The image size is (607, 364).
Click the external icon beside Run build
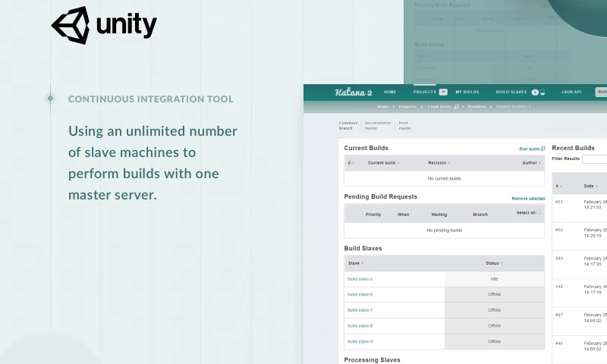[543, 149]
